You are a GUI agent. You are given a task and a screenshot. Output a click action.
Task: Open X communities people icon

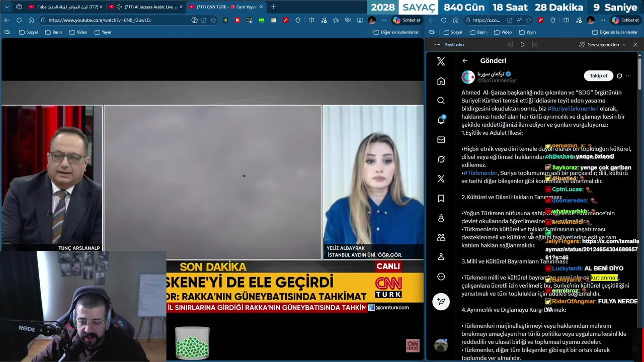tap(441, 237)
